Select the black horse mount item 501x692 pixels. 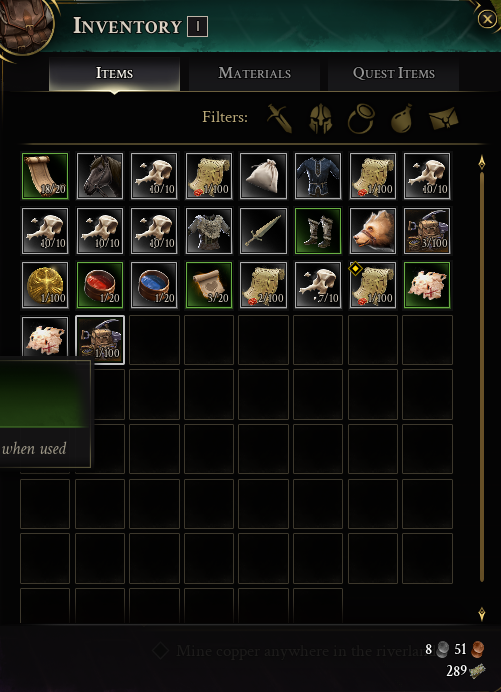pos(100,176)
